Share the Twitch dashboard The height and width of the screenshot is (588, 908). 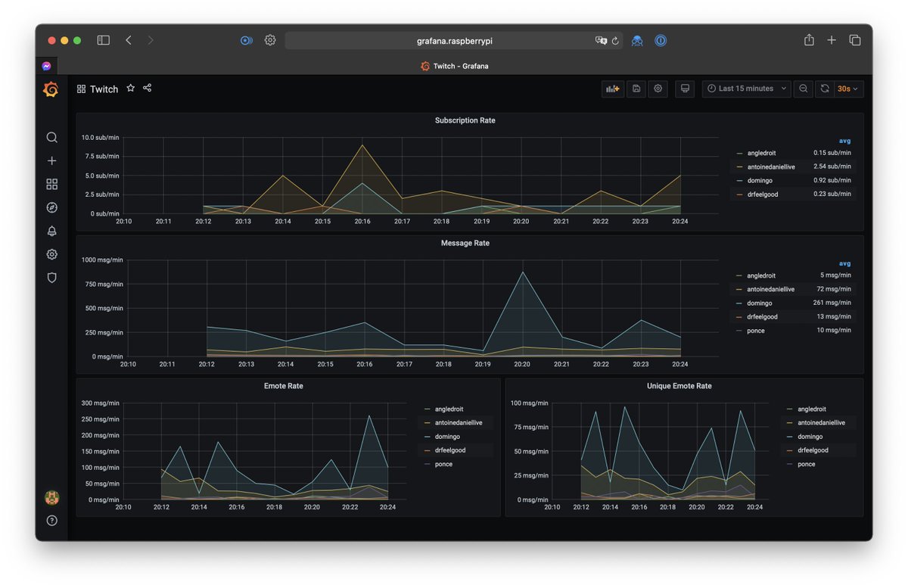148,89
